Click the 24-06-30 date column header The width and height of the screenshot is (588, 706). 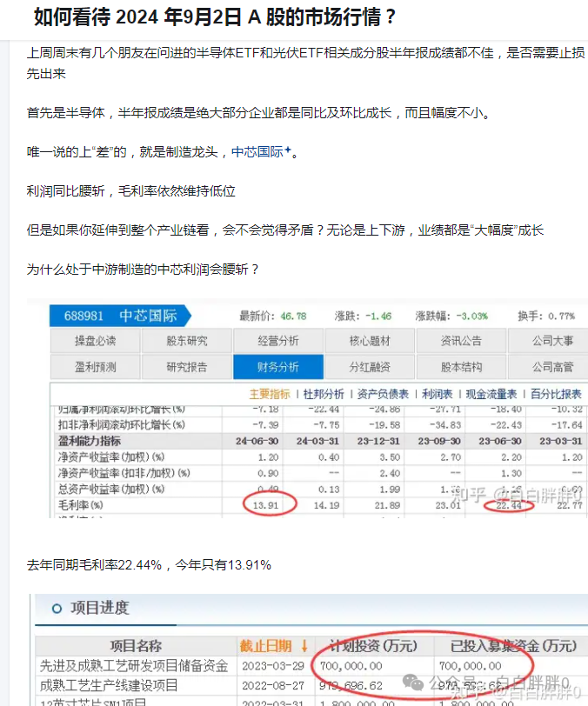coord(257,441)
